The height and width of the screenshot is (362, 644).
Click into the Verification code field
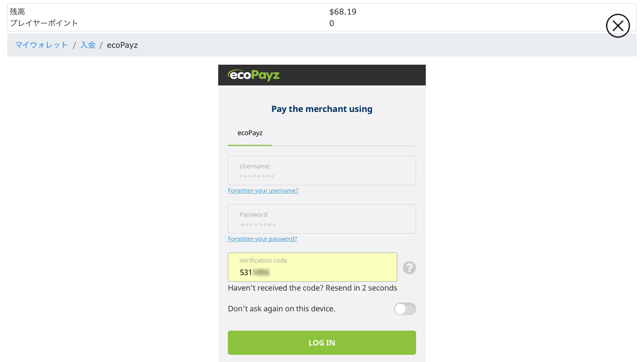[x=312, y=267]
